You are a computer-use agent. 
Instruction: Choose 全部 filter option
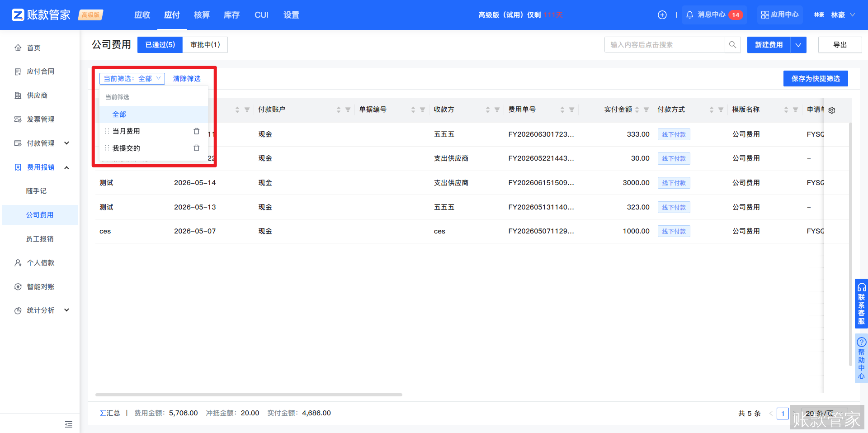[154, 114]
